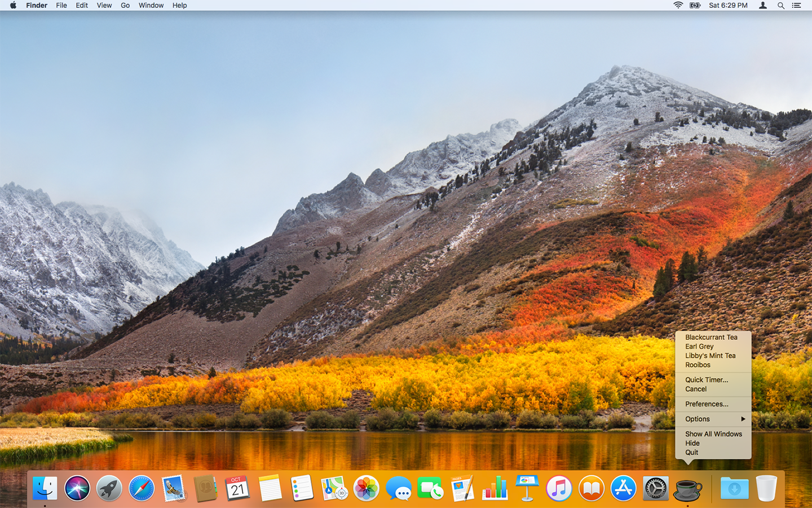Open Spotlight search magnifier
The width and height of the screenshot is (812, 508).
pyautogui.click(x=781, y=6)
